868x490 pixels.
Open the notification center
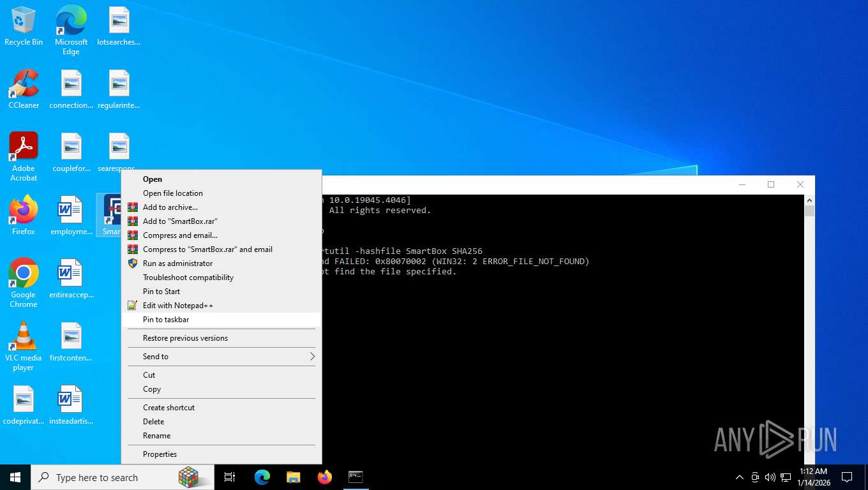847,477
